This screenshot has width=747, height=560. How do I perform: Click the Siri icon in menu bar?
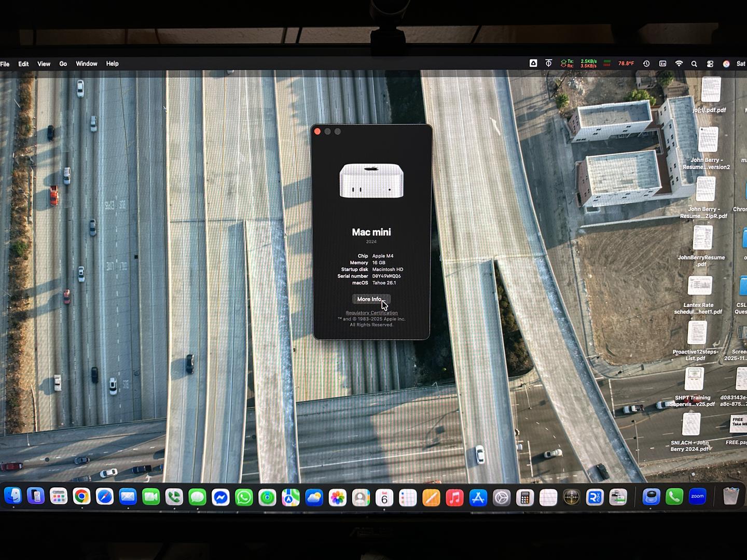726,64
